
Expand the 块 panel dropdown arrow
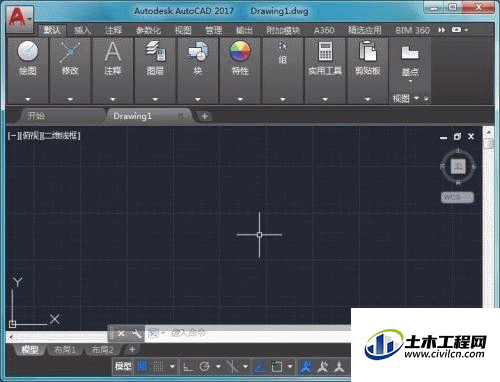tap(198, 99)
